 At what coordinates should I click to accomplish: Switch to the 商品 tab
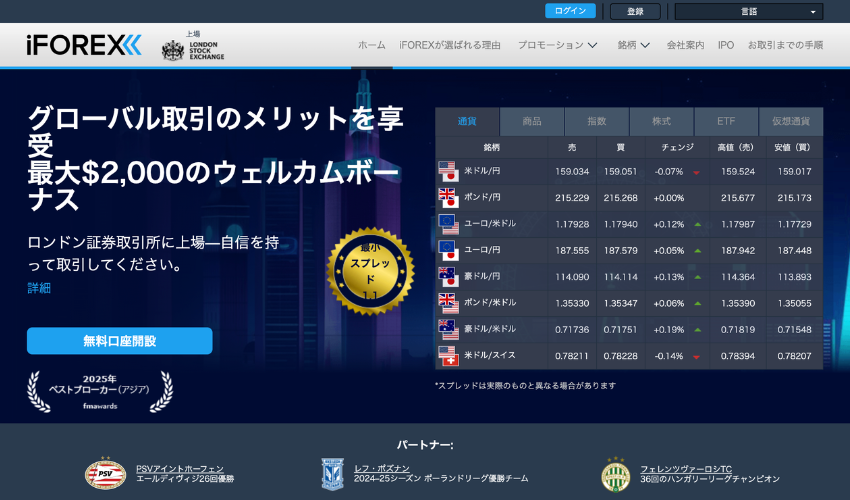click(x=532, y=121)
